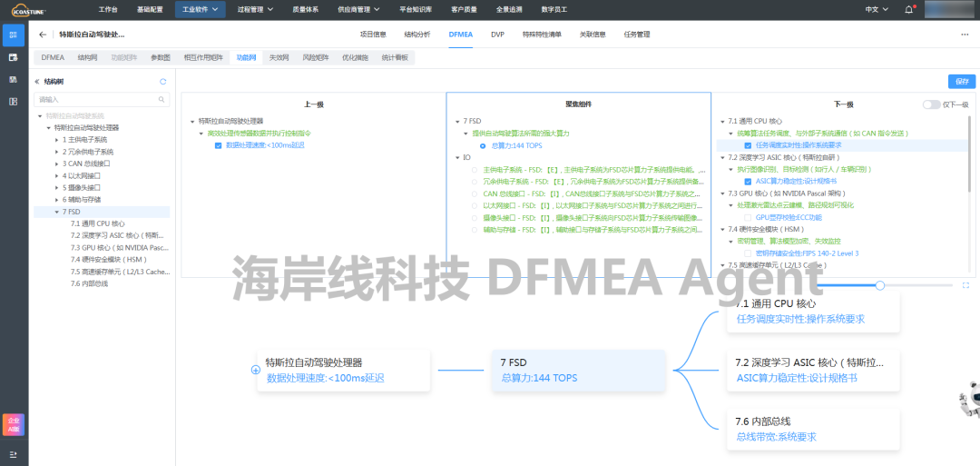Click the back arrow beside the project title

pyautogui.click(x=43, y=35)
